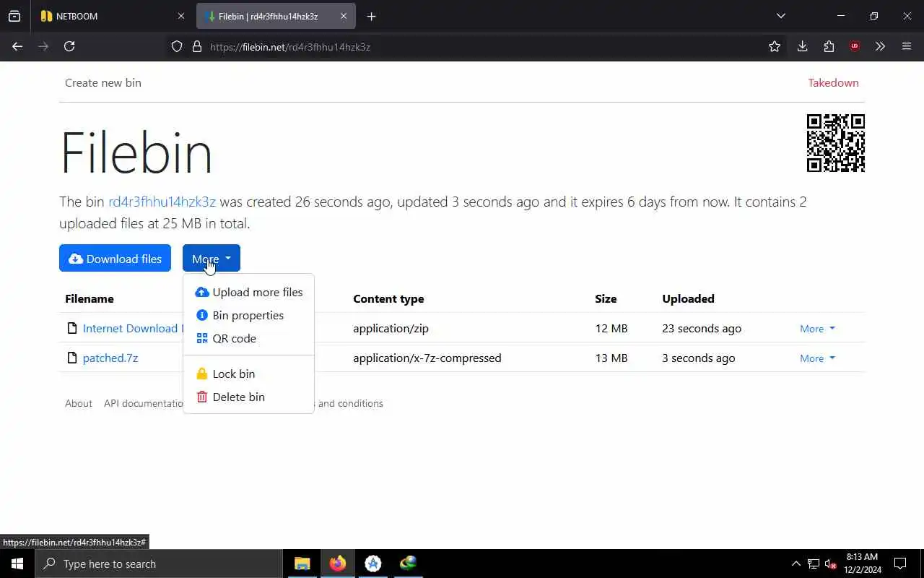924x578 pixels.
Task: Open blue circular app taskbar icon
Action: [372, 564]
